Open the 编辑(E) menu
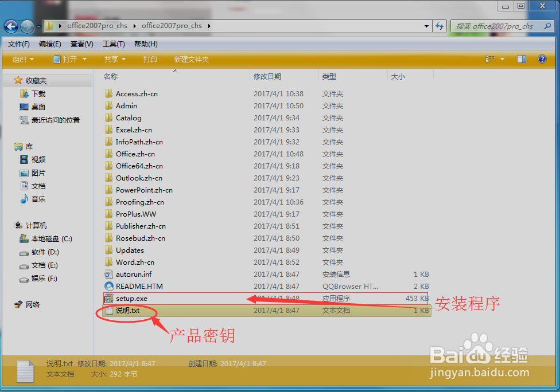The height and width of the screenshot is (392, 560). [x=50, y=44]
